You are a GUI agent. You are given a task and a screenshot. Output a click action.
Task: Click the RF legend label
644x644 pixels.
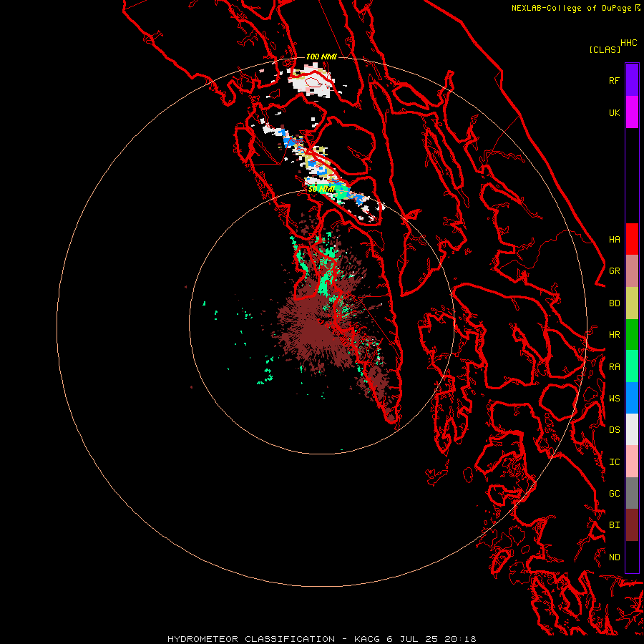[614, 80]
